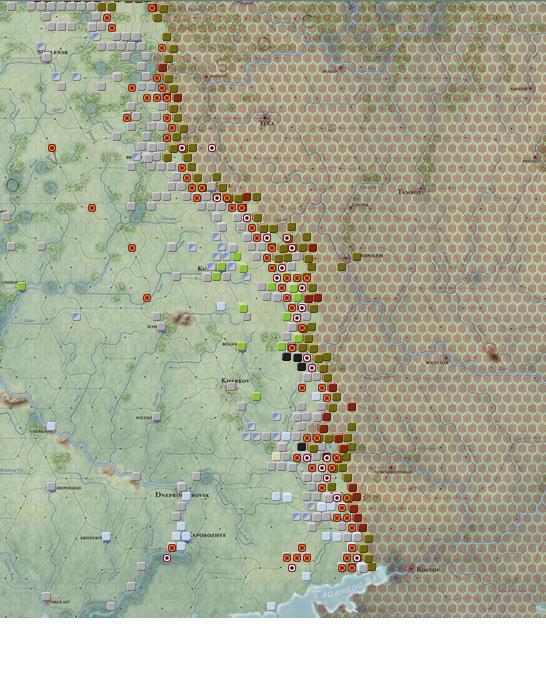The height and width of the screenshot is (700, 546).
Task: Click the lone red marker north of Sumy
Action: pos(147,298)
